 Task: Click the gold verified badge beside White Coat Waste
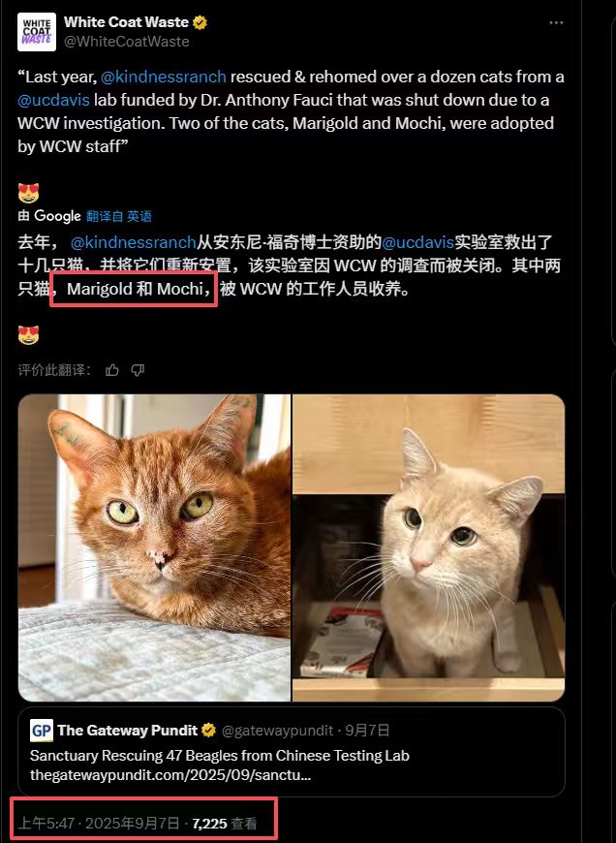[200, 22]
